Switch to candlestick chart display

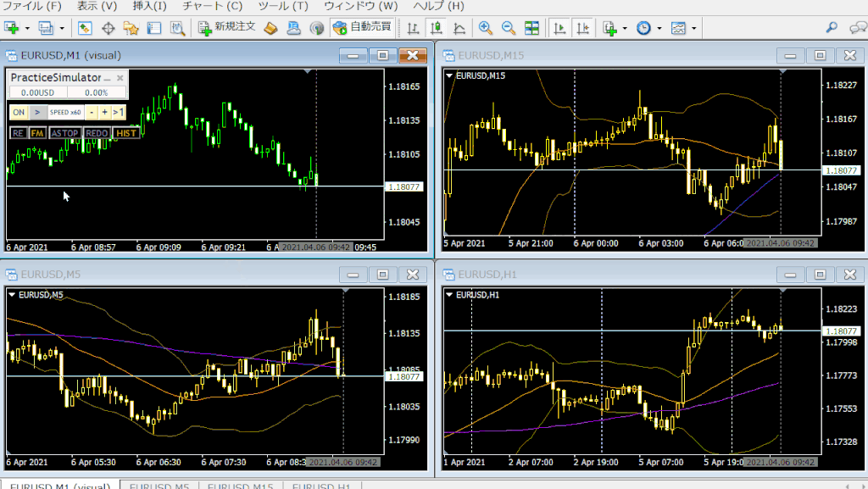click(437, 28)
